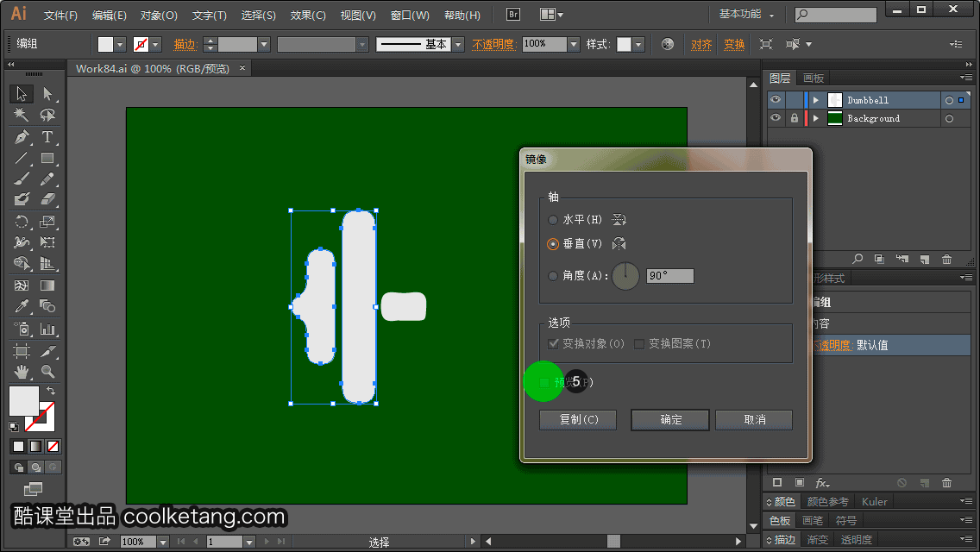The image size is (980, 552).
Task: Expand the Dumbbell layer contents
Action: point(815,100)
